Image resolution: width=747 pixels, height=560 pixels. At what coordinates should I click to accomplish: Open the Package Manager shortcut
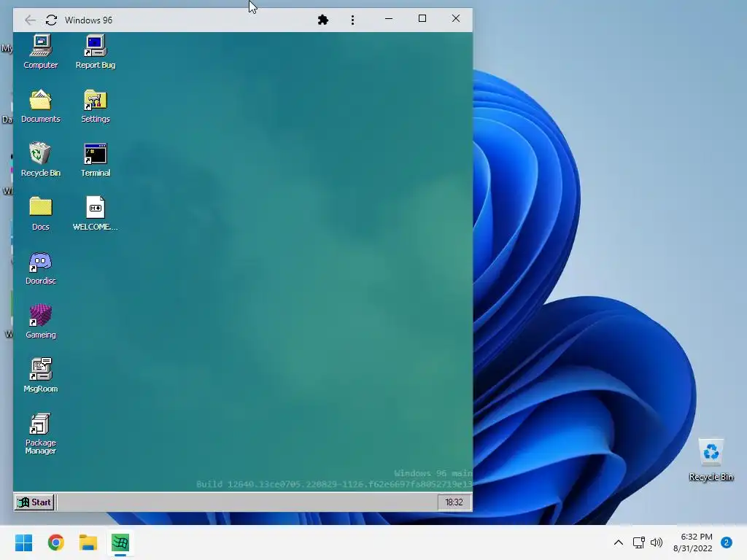point(41,433)
